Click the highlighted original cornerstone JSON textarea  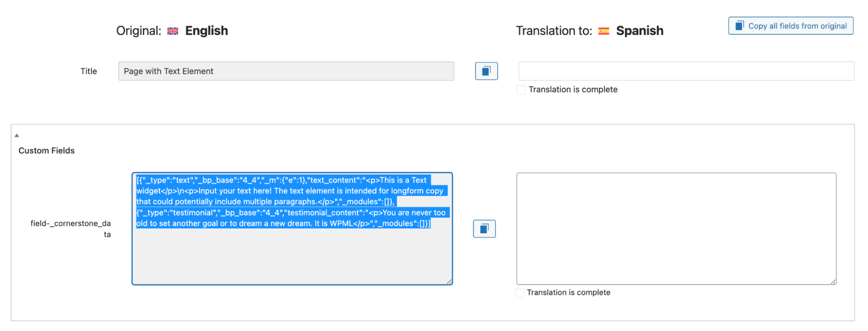pyautogui.click(x=292, y=229)
